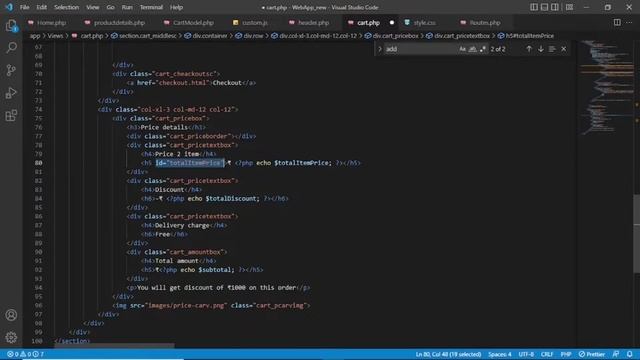Toggle secondary sidebar layout icon
Screen dimensions: 640x360
pos(555,7)
